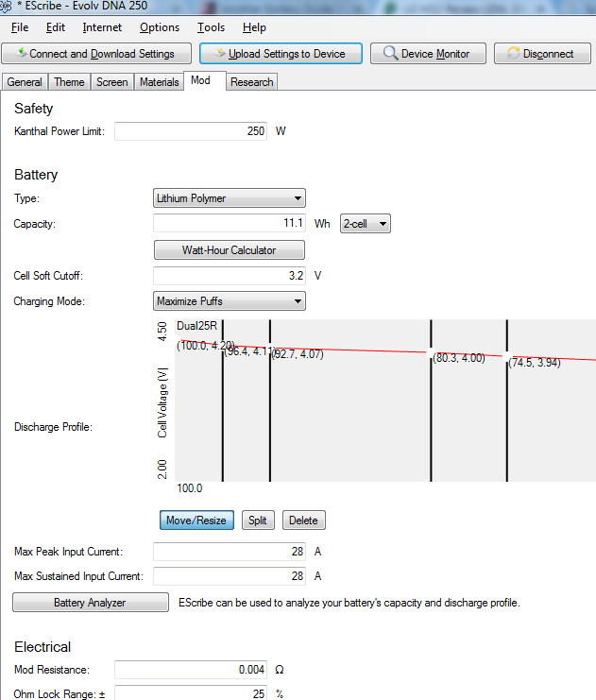Screen dimensions: 596x700
Task: Open the Internet menu
Action: (x=102, y=27)
